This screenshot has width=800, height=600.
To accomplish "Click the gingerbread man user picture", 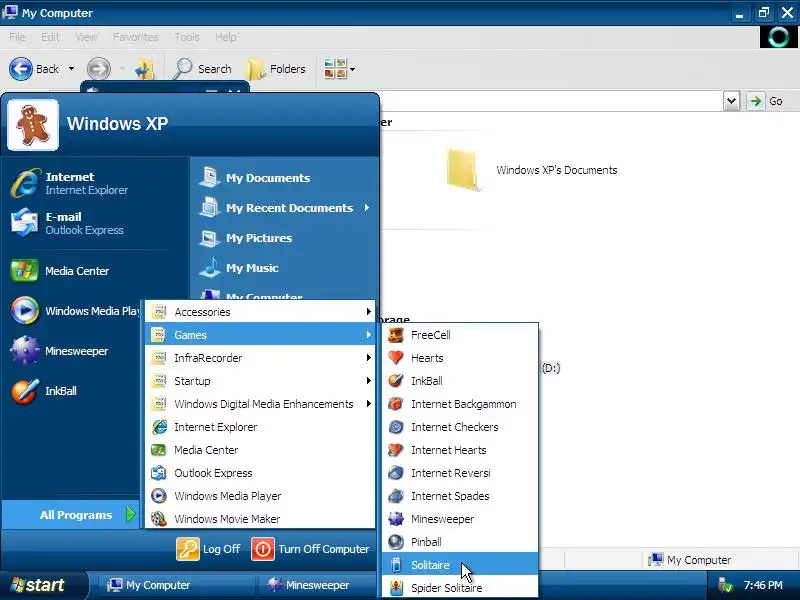I will (33, 125).
